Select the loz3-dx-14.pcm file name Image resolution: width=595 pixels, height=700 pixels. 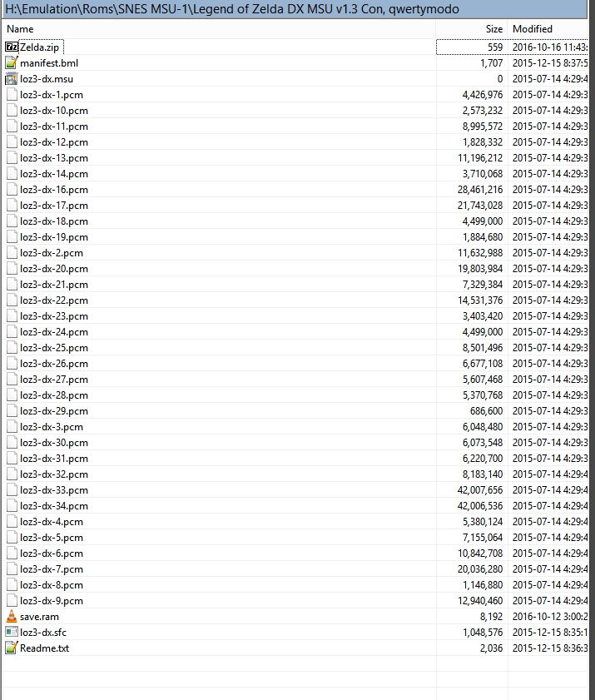(54, 174)
